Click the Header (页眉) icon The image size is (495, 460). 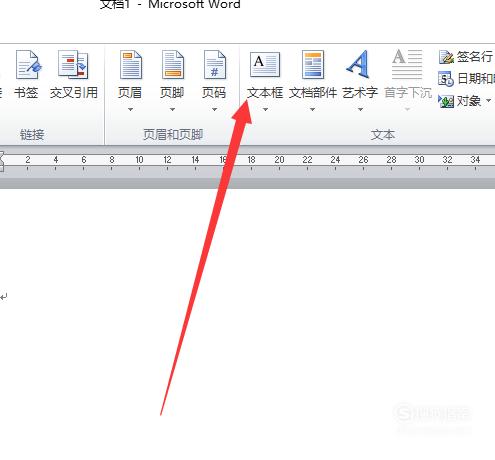click(x=130, y=65)
